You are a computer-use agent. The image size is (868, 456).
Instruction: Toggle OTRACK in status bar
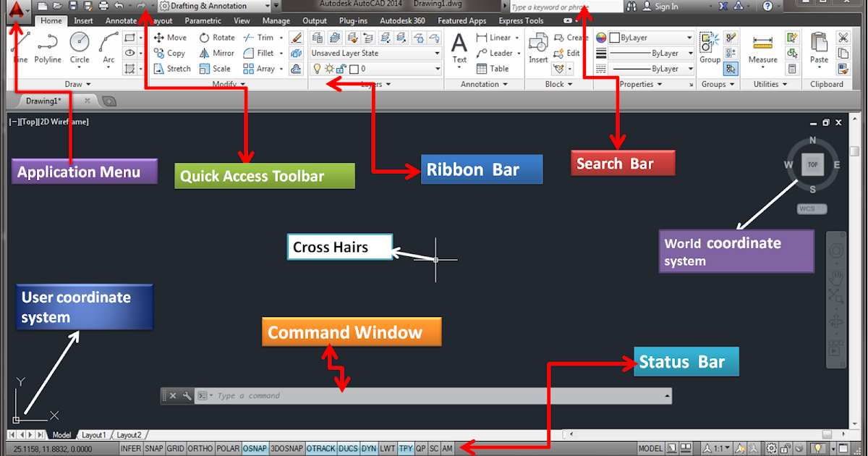click(321, 449)
